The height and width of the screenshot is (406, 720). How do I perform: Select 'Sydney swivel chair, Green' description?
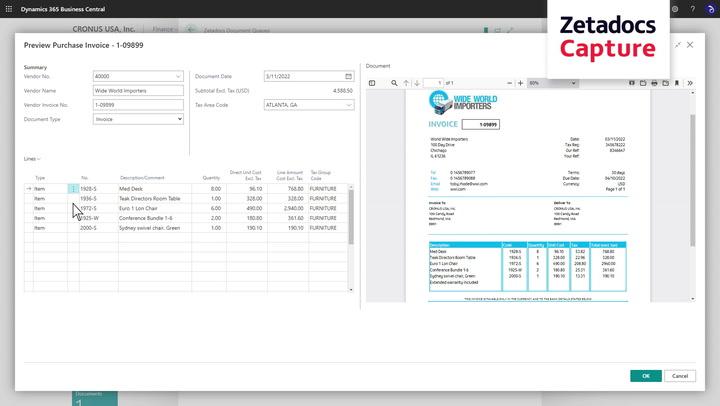(x=155, y=228)
